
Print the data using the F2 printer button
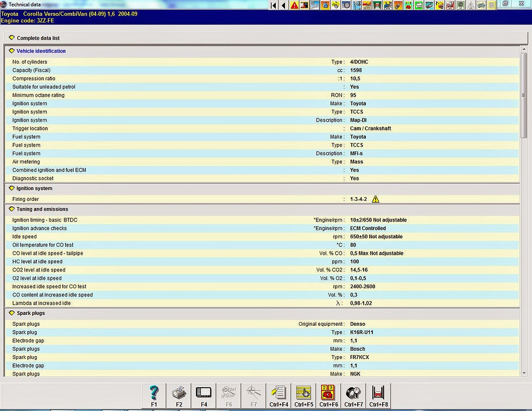coord(179,396)
